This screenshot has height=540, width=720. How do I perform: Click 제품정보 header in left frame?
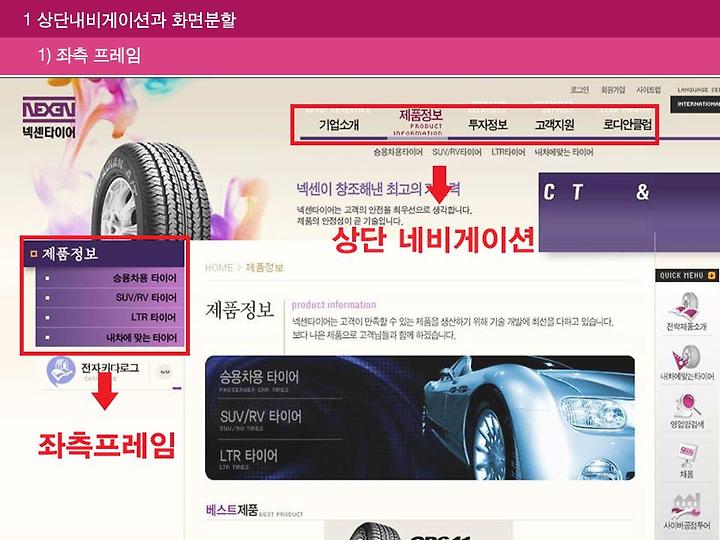[104, 253]
